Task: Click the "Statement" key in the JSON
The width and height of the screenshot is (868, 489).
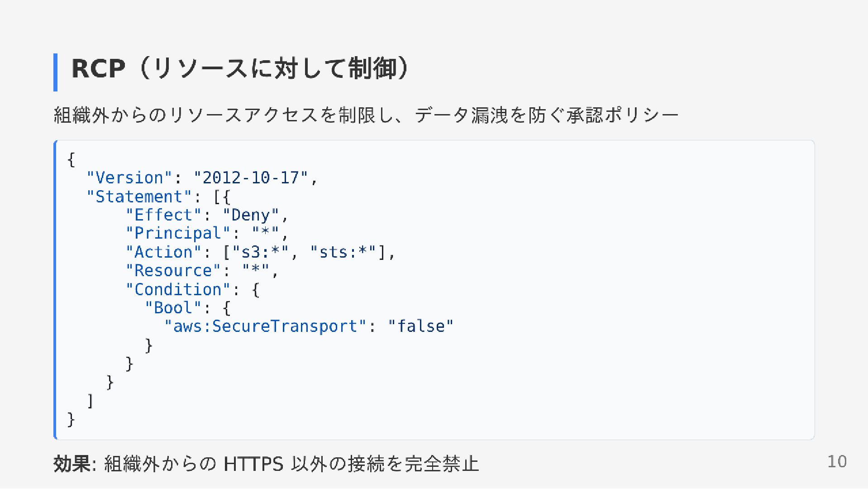Action: [x=139, y=197]
